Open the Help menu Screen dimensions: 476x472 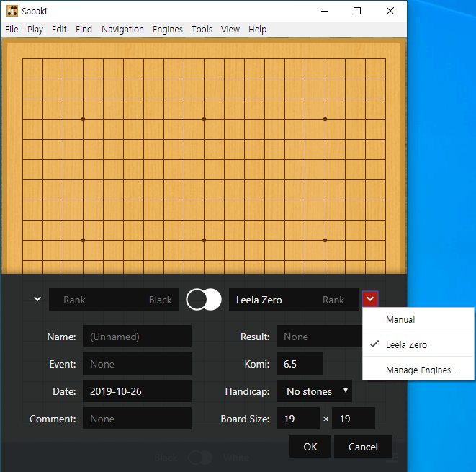[257, 29]
